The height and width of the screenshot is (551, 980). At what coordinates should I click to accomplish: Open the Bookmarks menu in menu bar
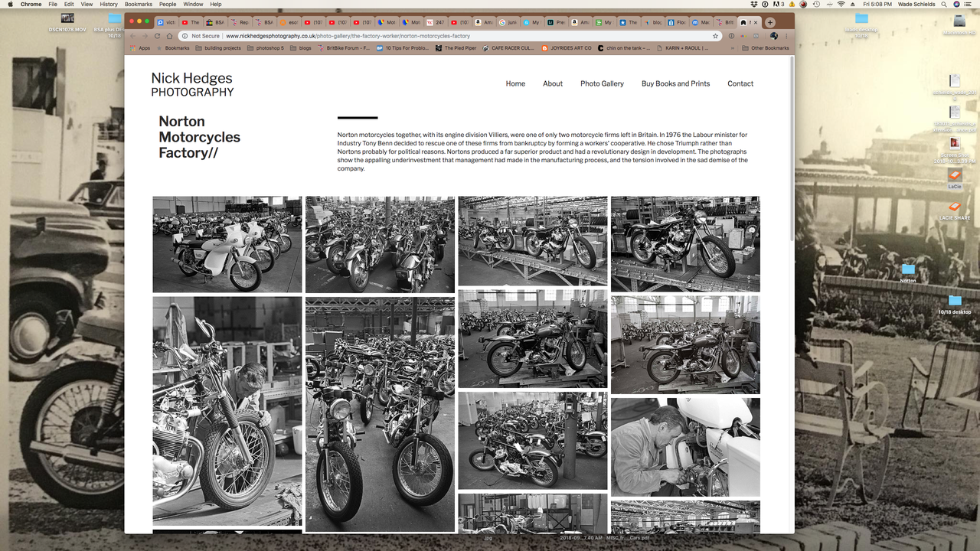pyautogui.click(x=139, y=4)
